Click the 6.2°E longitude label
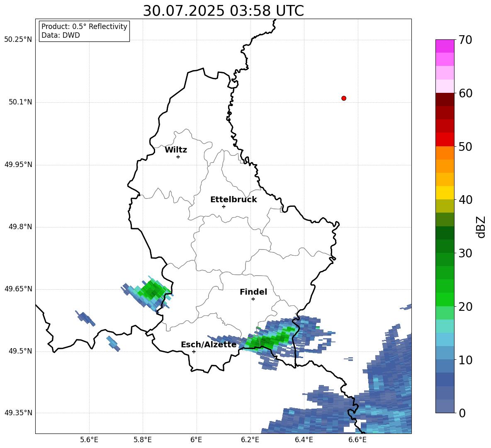 click(250, 440)
